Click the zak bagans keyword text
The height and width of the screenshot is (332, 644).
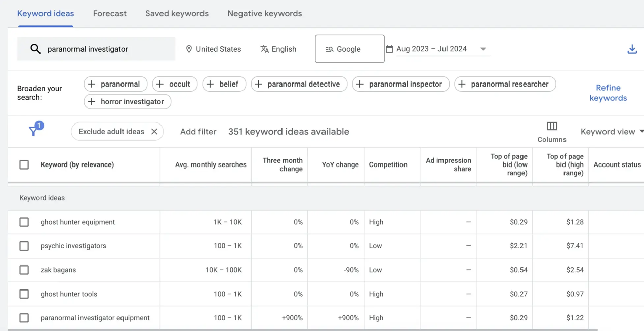coord(58,270)
